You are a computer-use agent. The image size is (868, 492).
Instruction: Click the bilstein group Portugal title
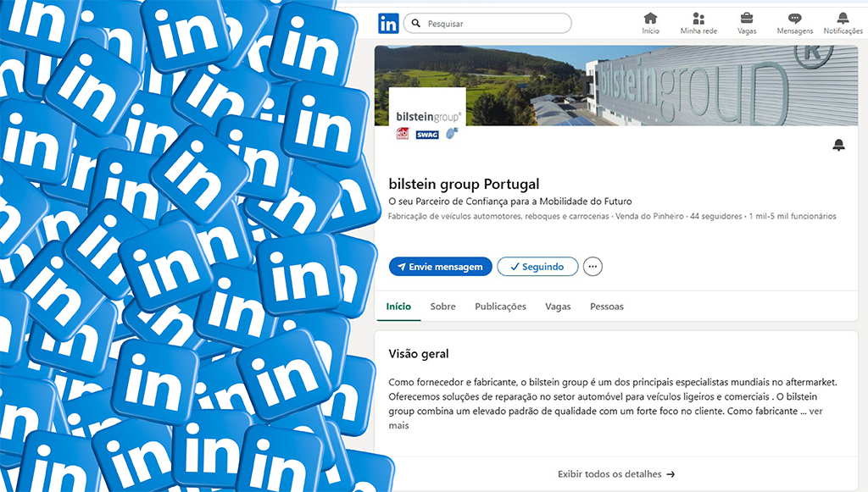pyautogui.click(x=464, y=184)
